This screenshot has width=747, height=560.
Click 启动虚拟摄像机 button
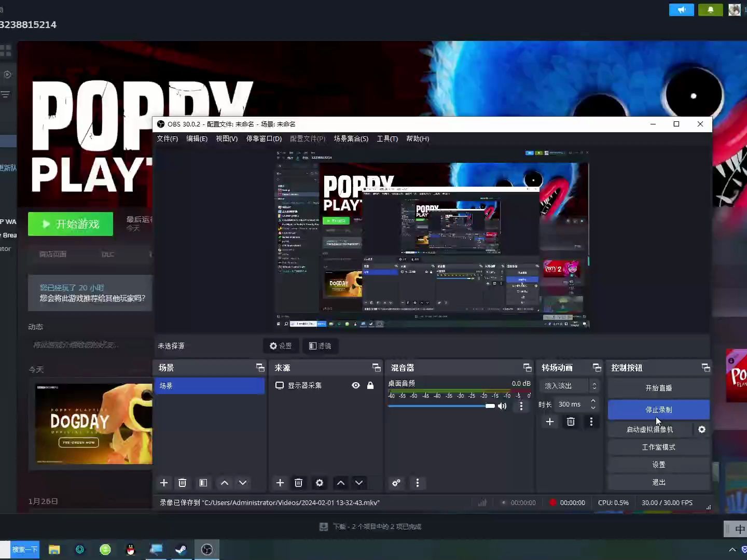pyautogui.click(x=649, y=429)
